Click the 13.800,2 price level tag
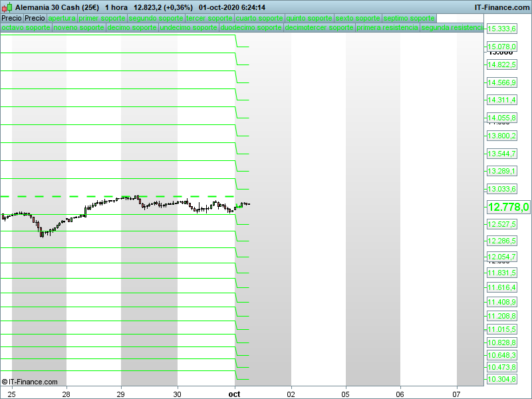Screen dimensions: 532x399 tap(502, 136)
